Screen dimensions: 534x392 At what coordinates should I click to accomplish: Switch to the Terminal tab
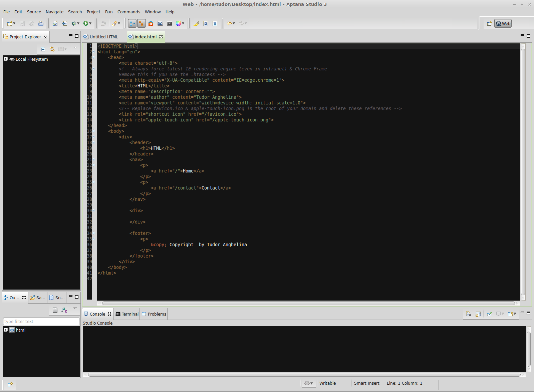(x=127, y=314)
